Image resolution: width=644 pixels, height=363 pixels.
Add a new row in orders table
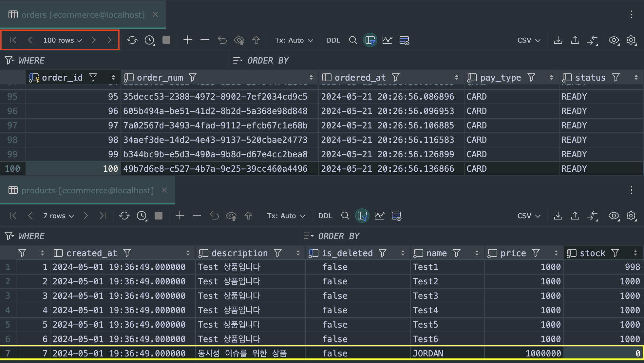(x=187, y=40)
